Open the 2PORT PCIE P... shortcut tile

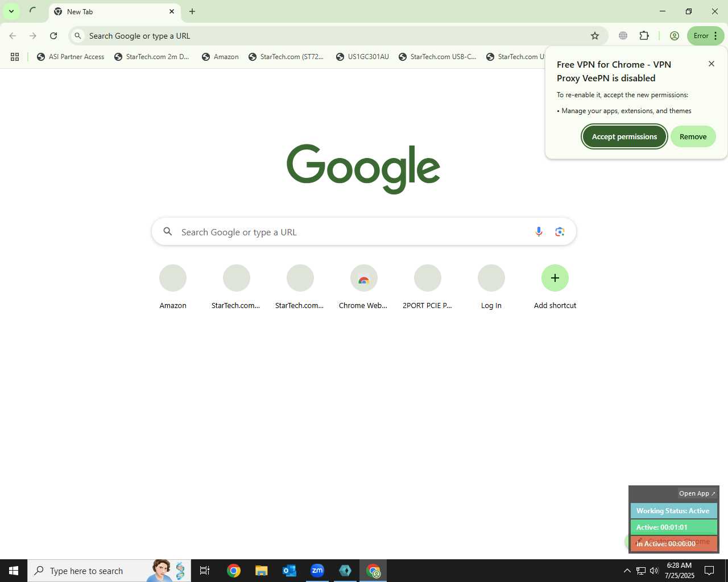(428, 287)
